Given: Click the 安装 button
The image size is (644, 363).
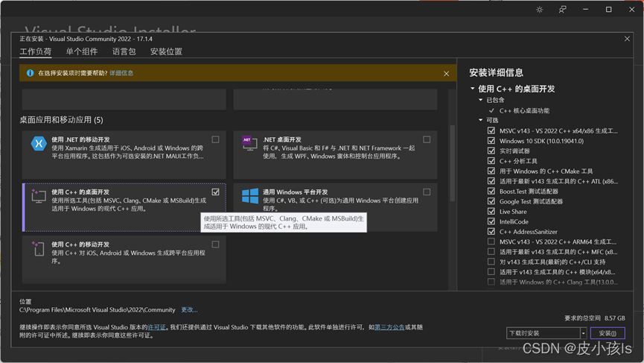Looking at the screenshot, I should (x=608, y=333).
